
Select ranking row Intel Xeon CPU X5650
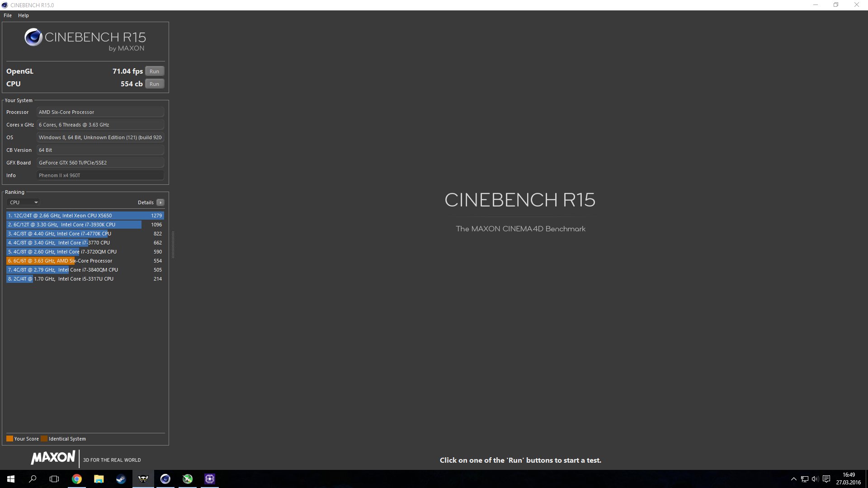pos(85,216)
